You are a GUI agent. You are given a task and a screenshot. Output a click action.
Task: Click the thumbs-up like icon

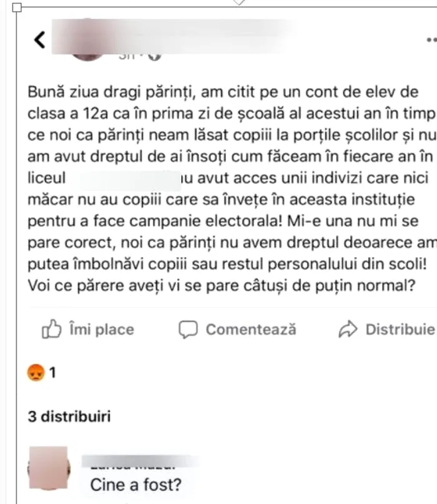(x=51, y=329)
